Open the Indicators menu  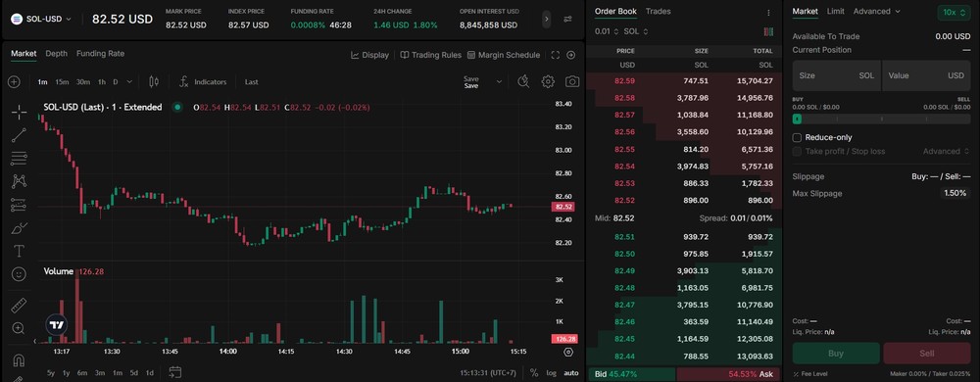pyautogui.click(x=203, y=81)
